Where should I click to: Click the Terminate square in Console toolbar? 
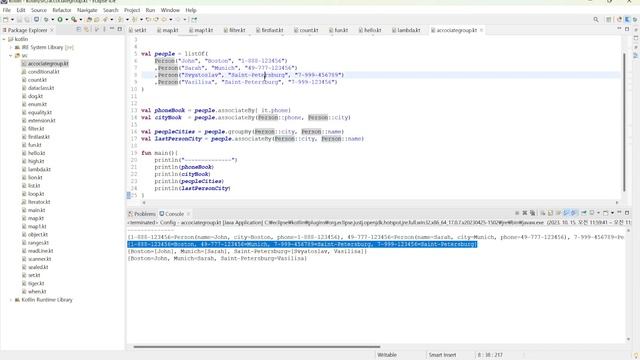tap(517, 213)
